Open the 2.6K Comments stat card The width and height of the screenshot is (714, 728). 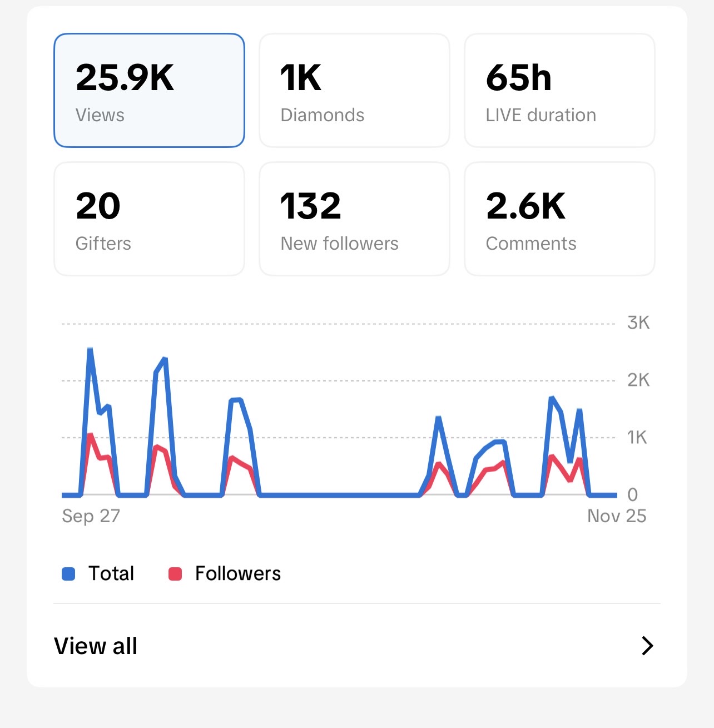[x=559, y=219]
